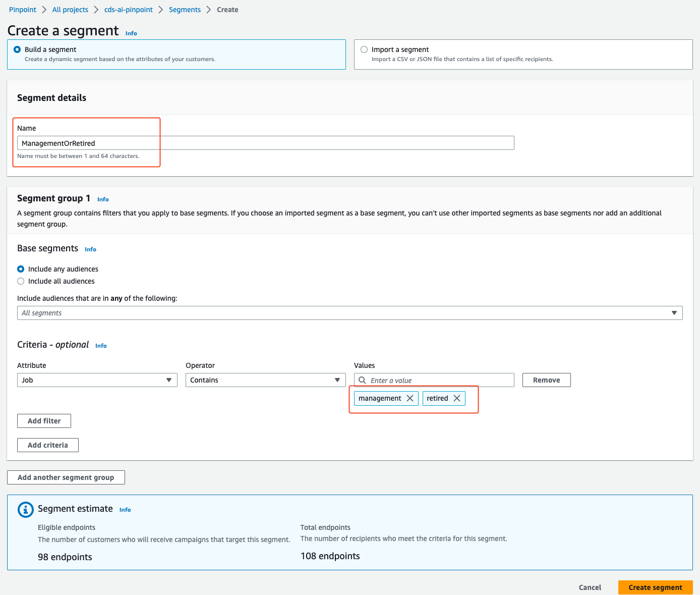Click the circled-i icon in Segment estimate panel
The image size is (700, 595).
25,510
